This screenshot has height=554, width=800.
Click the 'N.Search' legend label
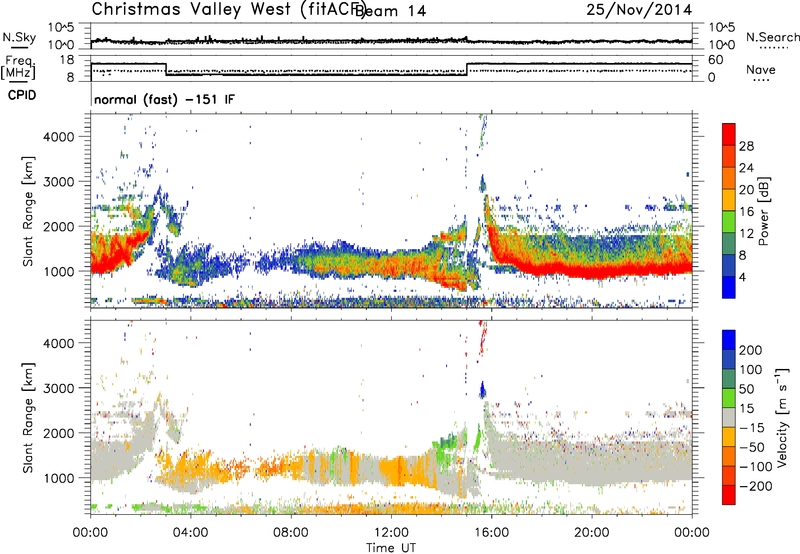(772, 37)
